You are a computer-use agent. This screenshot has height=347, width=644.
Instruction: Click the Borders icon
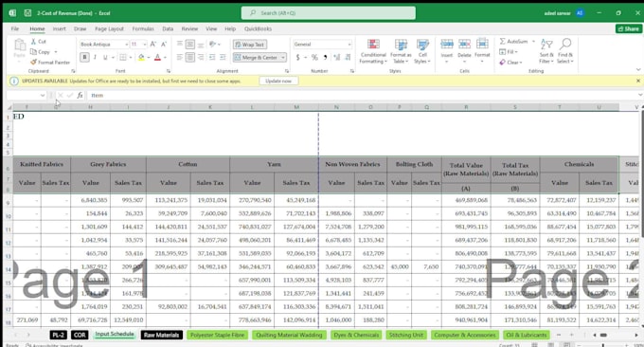pyautogui.click(x=123, y=57)
